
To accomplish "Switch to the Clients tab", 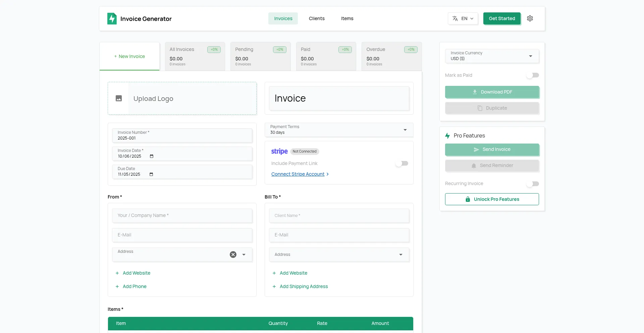I will (317, 18).
